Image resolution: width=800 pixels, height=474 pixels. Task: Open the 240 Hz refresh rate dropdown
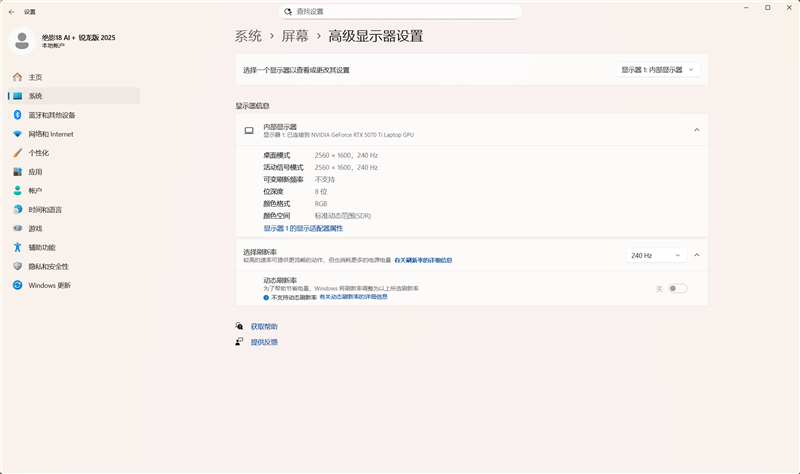[x=656, y=255]
